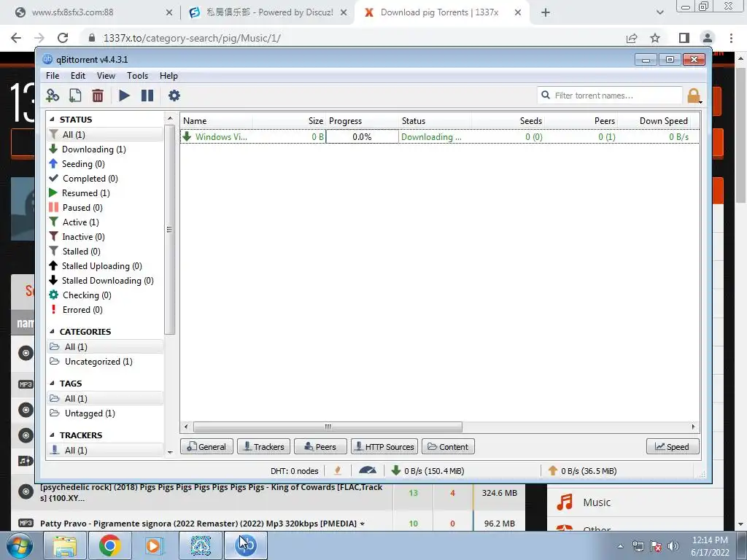Switch to the Content tab
Viewport: 747px width, 560px height.
tap(448, 447)
